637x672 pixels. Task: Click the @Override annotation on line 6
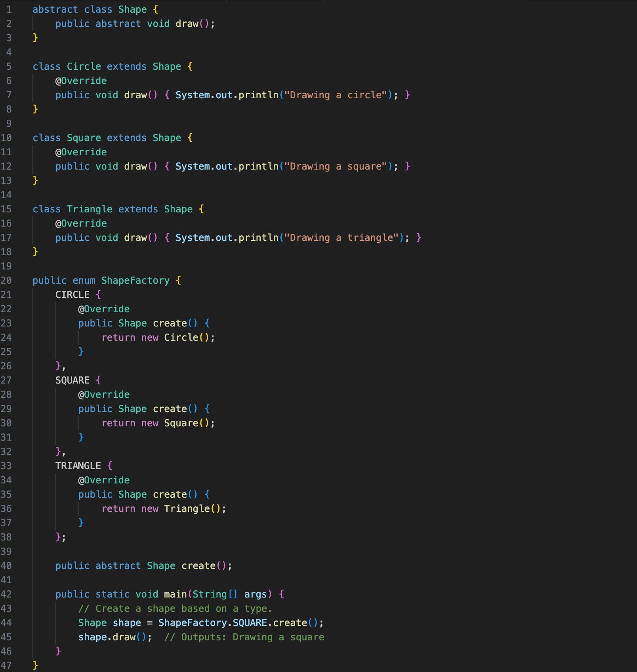[x=81, y=81]
